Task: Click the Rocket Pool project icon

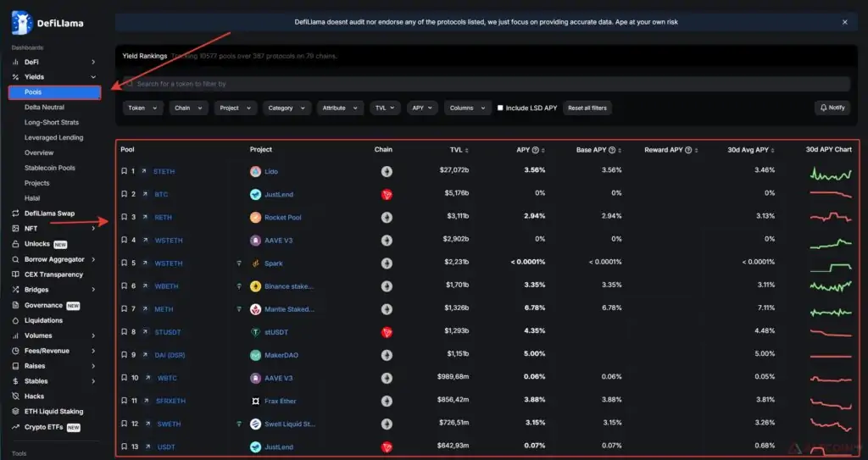Action: (255, 217)
